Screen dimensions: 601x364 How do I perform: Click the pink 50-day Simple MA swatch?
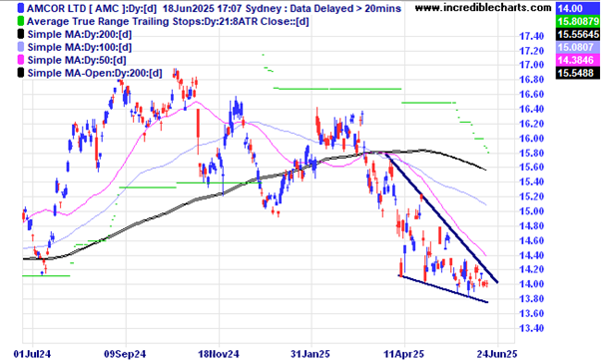point(21,60)
